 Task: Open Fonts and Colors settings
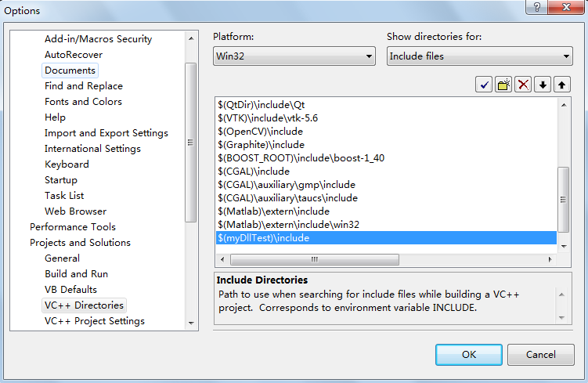83,102
